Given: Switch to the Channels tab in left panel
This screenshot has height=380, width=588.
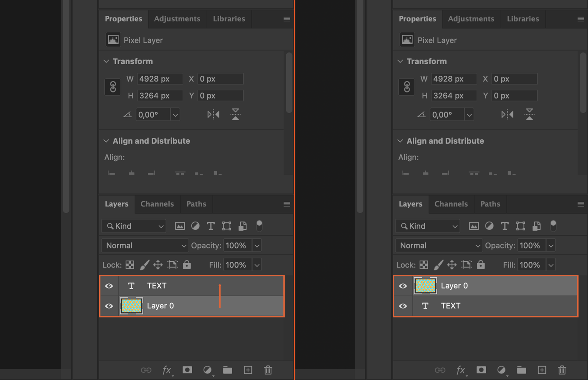Looking at the screenshot, I should click(157, 204).
